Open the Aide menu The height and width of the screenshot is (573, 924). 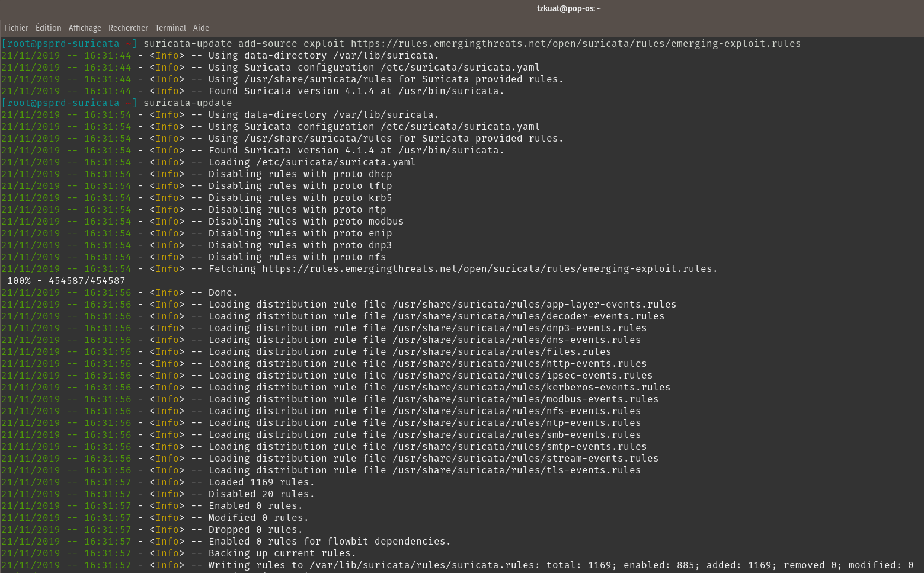point(201,28)
